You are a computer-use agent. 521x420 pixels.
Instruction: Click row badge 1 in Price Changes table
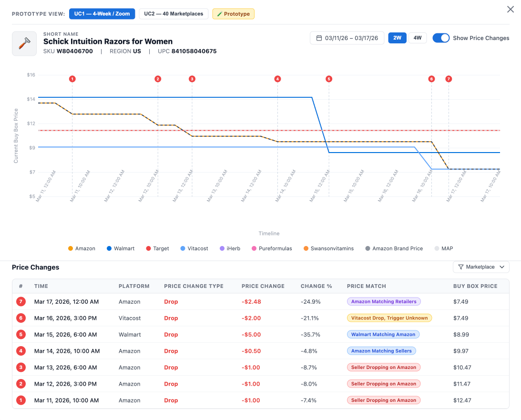coord(20,400)
